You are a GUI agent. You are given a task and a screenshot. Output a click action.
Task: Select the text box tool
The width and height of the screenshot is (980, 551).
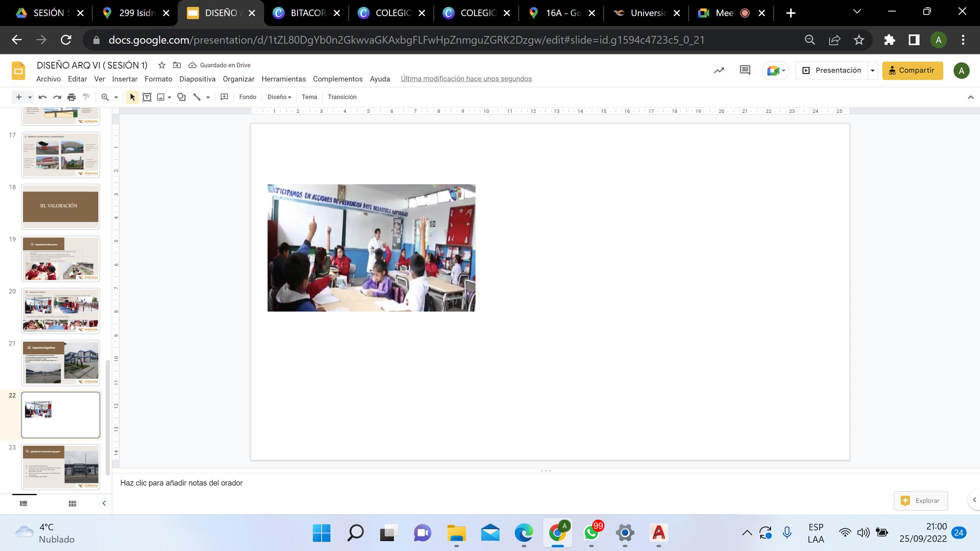147,97
